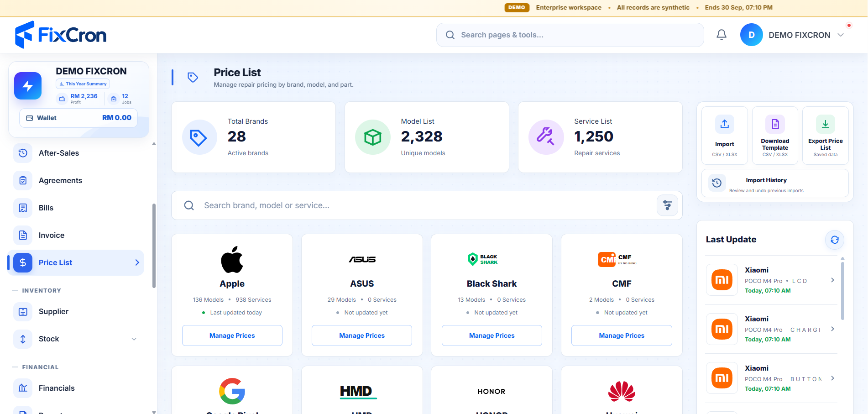Click the Export Price List download icon
Screen dimensions: 868x414
826,124
